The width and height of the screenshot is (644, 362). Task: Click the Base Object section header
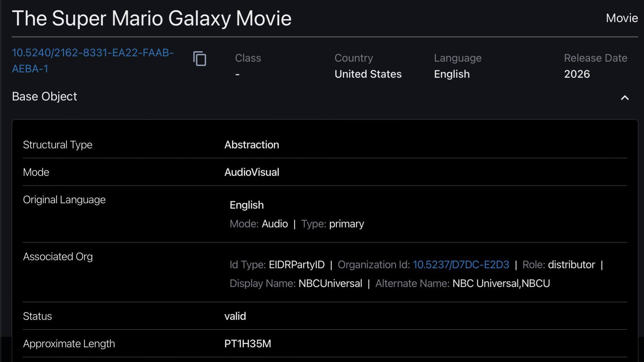point(45,97)
